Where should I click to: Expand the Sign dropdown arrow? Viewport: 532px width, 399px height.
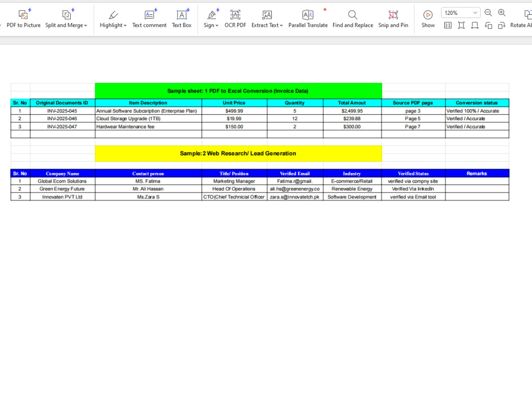point(217,26)
